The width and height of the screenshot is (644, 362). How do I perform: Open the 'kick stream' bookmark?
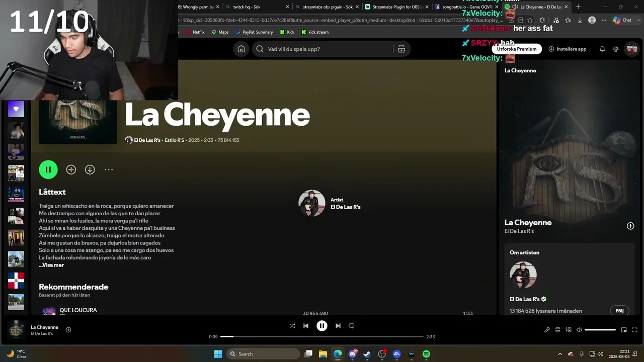tap(314, 32)
